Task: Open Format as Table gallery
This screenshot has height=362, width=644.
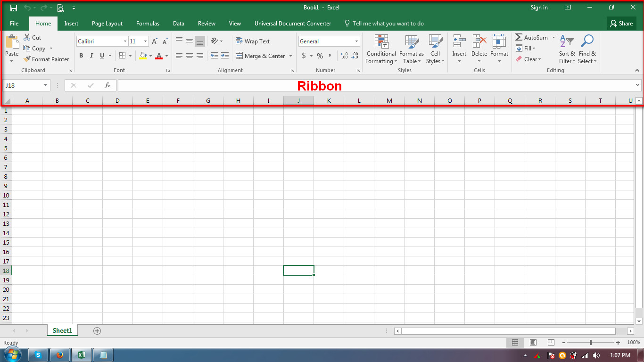Action: click(x=412, y=49)
